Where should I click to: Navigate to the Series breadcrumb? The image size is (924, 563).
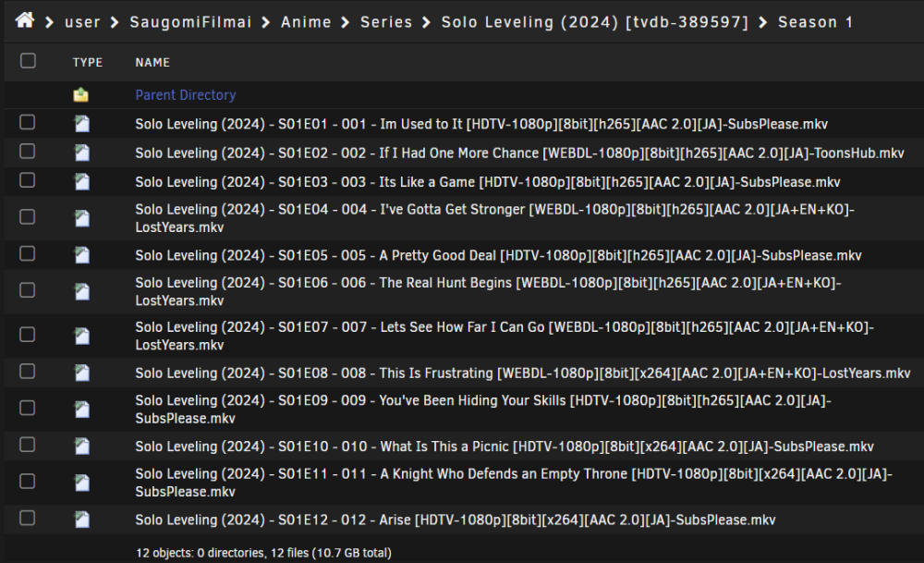click(x=386, y=22)
